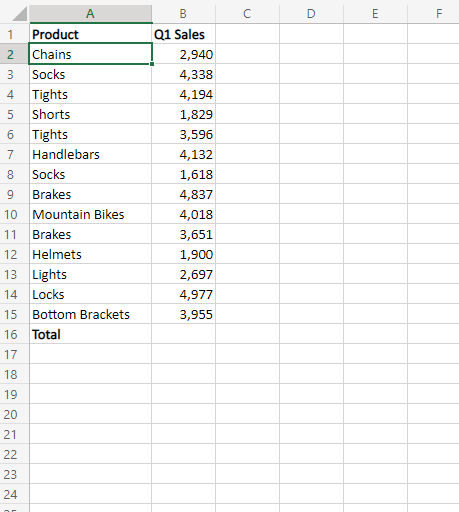Select row 16 header
Viewport: 459px width, 512px height.
[14, 334]
